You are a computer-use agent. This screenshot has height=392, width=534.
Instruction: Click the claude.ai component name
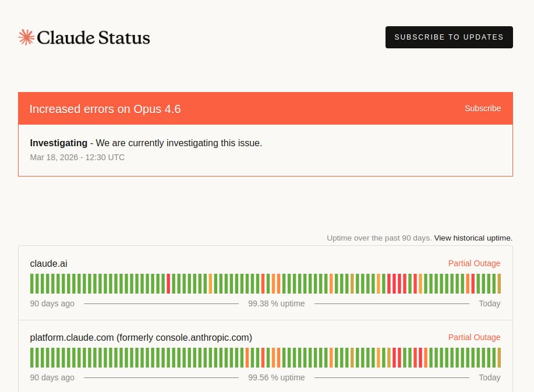pyautogui.click(x=49, y=263)
